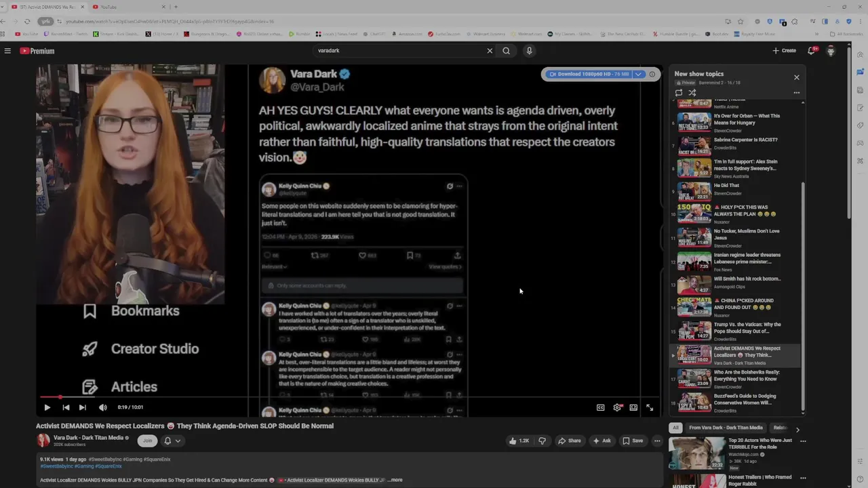
Task: Clear the varadark search text
Action: (x=490, y=51)
